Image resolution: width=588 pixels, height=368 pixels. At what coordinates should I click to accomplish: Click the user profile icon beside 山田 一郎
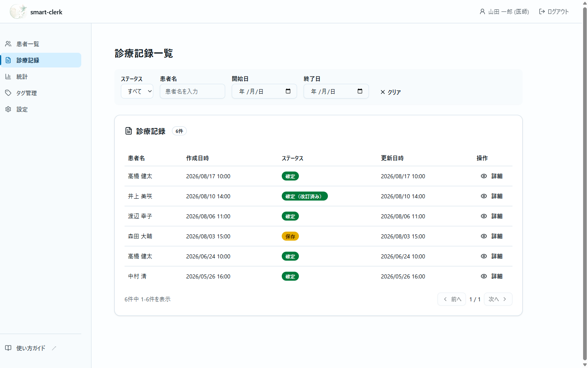[x=482, y=11]
